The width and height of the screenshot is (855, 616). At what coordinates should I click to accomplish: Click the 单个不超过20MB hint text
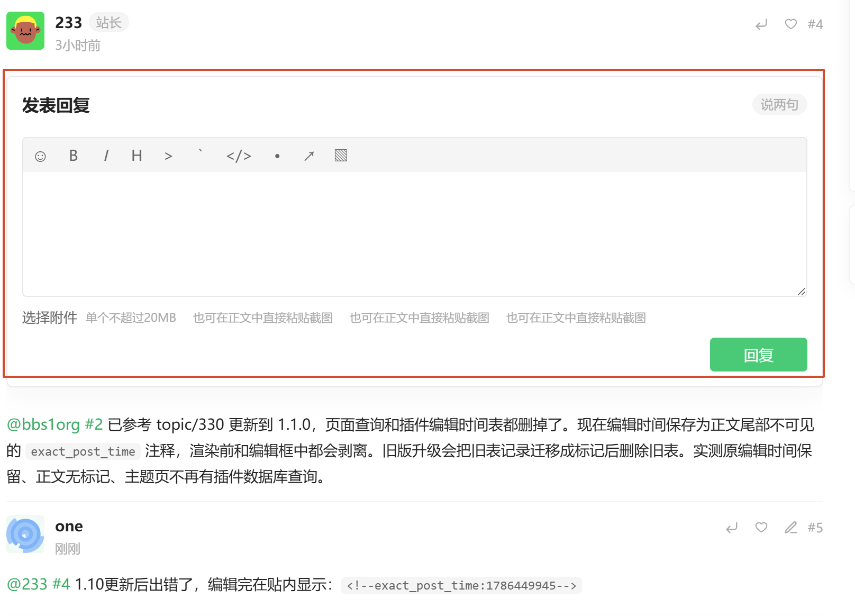point(131,318)
